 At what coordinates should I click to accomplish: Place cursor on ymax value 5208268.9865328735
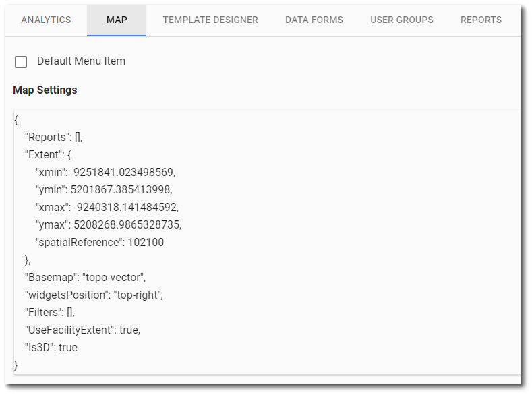click(x=127, y=224)
